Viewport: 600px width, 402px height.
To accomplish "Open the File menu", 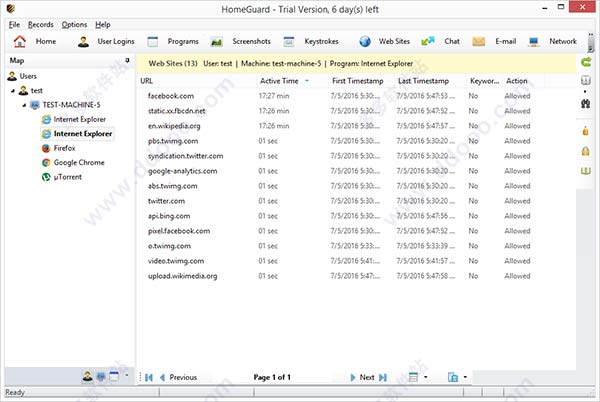I will 14,24.
